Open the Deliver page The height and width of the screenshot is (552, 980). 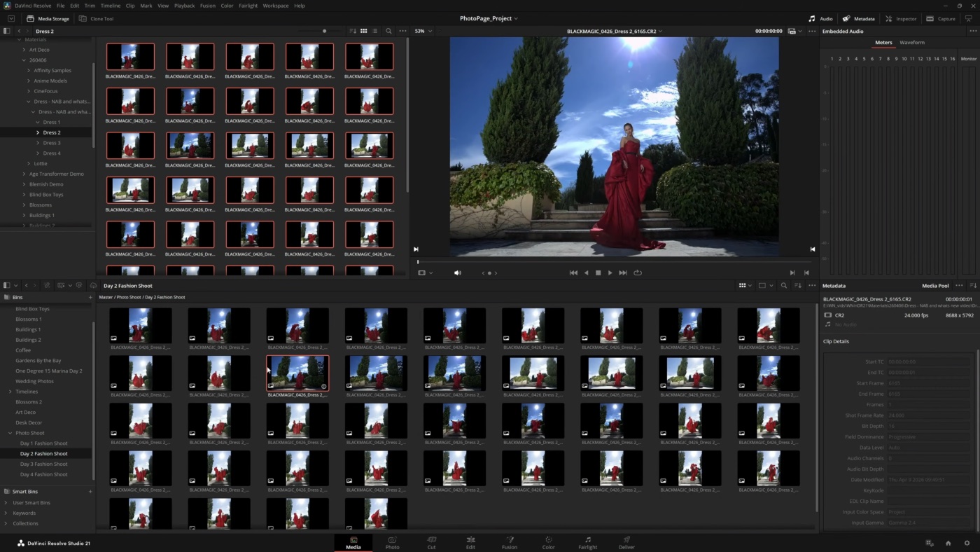tap(626, 543)
